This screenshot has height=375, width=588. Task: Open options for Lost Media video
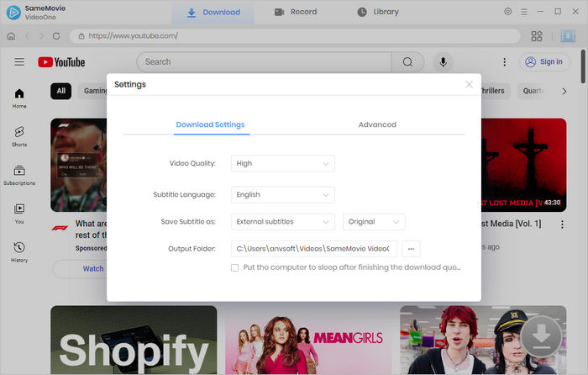pyautogui.click(x=562, y=224)
